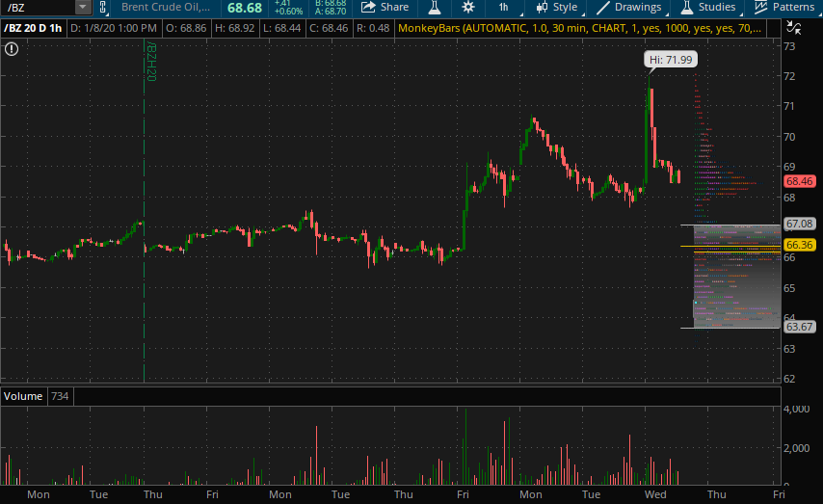Screen dimensions: 823x504
Task: Click the 66.36 yellow price tag
Action: coord(799,245)
